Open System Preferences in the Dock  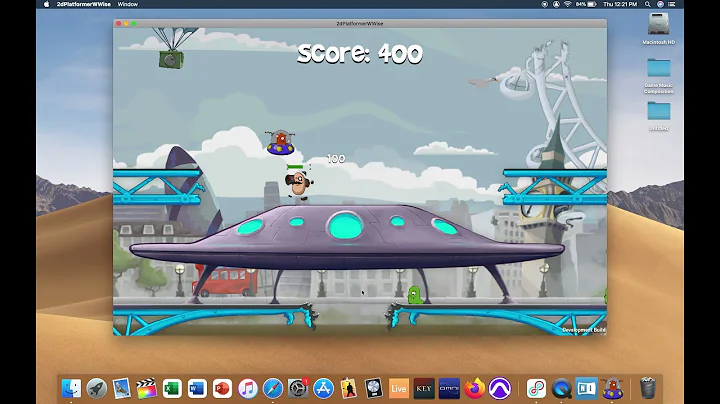(x=298, y=388)
